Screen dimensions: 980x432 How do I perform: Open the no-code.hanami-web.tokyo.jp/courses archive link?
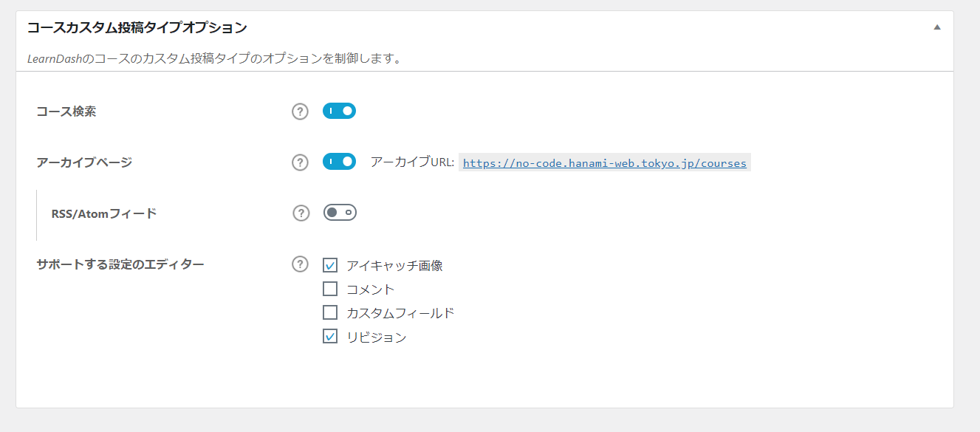click(x=604, y=163)
